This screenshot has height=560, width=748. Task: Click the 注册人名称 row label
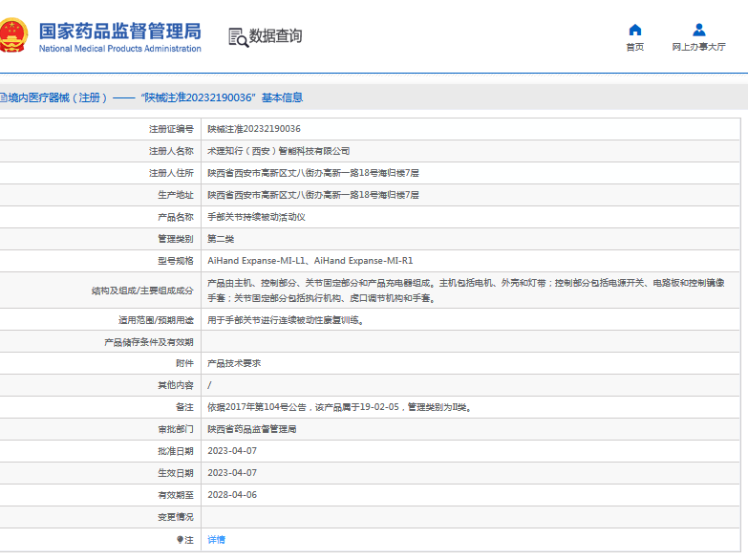pyautogui.click(x=171, y=151)
